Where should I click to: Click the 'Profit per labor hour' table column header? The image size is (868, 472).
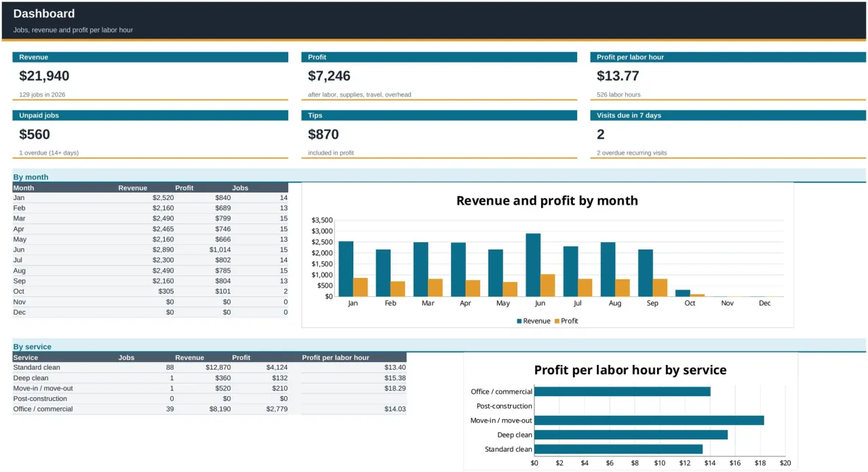click(336, 357)
